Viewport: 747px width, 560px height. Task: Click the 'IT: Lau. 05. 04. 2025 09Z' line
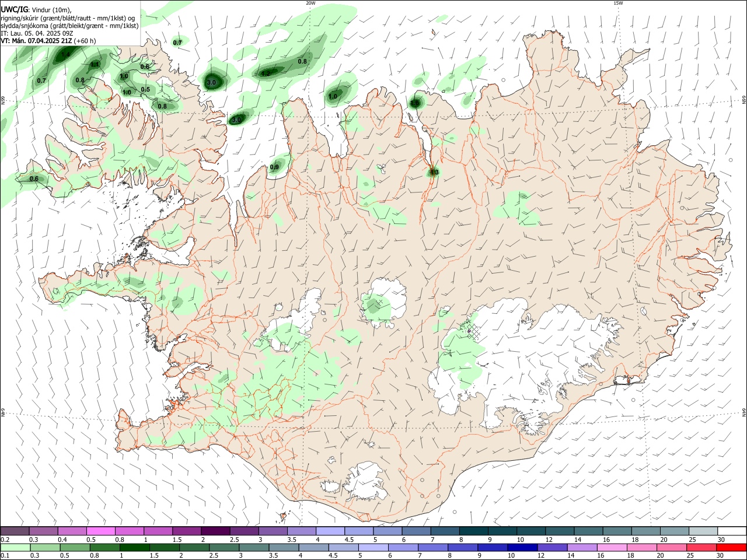point(37,33)
